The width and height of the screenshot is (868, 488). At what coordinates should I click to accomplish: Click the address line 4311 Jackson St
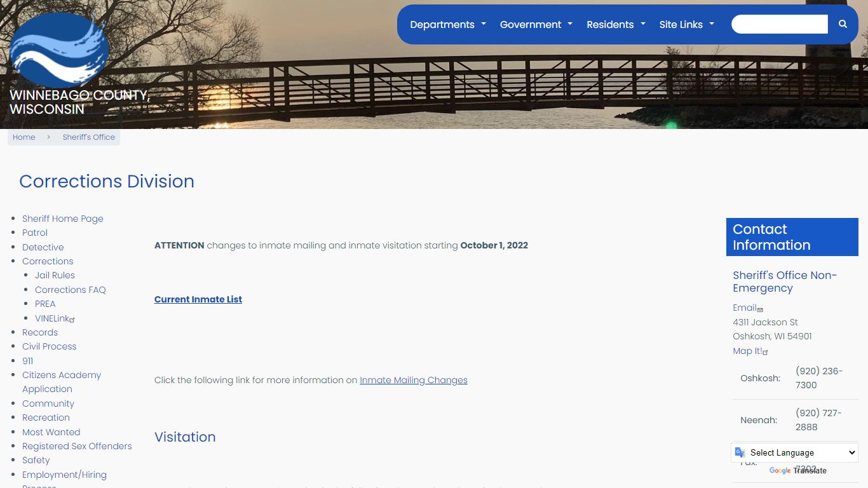click(765, 322)
